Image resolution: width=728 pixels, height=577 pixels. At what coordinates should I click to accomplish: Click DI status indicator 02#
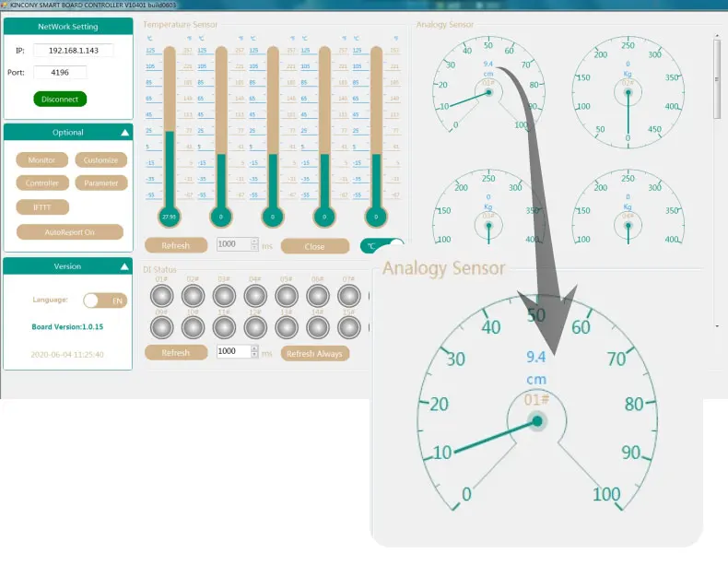point(194,296)
